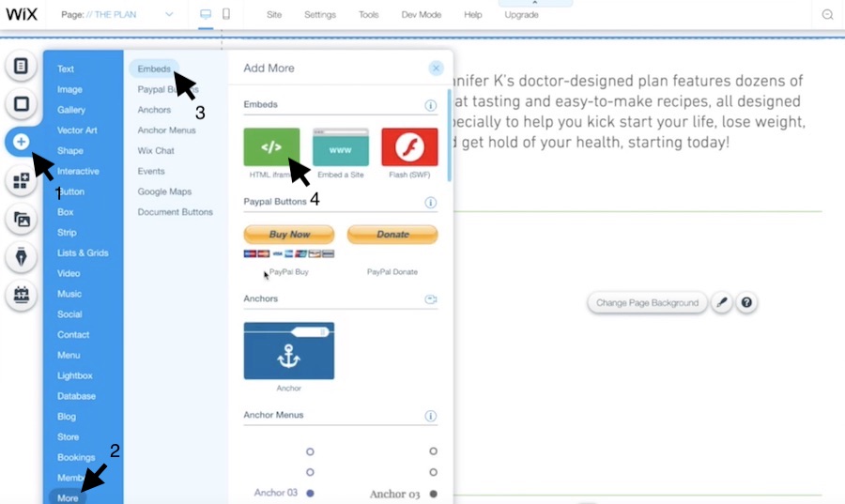The image size is (845, 504).
Task: Open the My Uploads media icon in sidebar
Action: (21, 220)
